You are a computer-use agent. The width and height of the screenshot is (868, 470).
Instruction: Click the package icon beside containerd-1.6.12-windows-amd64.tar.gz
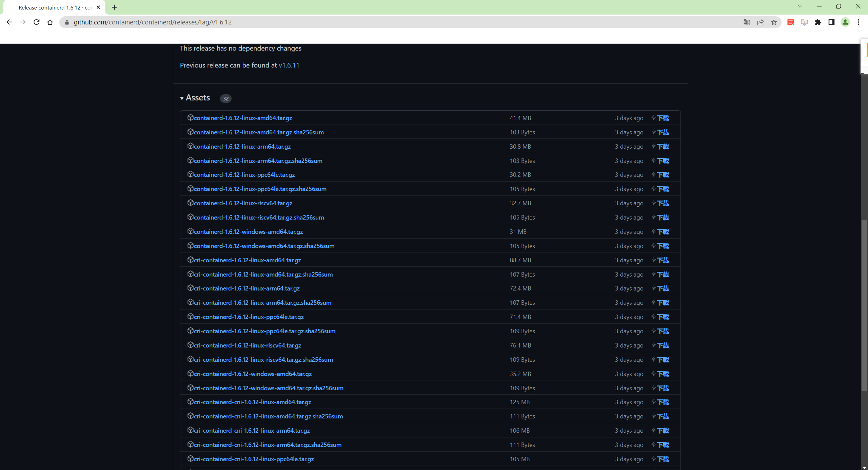point(190,231)
